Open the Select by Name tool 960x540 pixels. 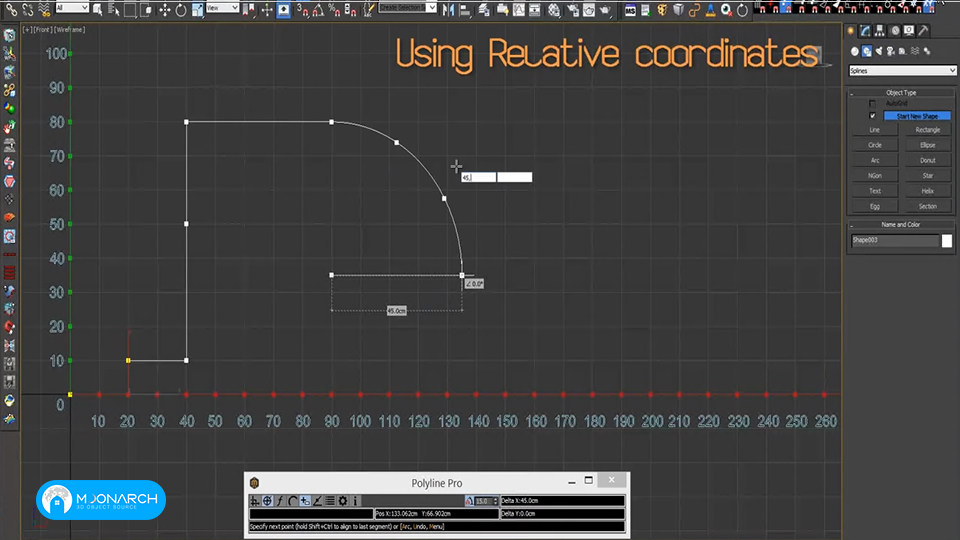pyautogui.click(x=114, y=9)
